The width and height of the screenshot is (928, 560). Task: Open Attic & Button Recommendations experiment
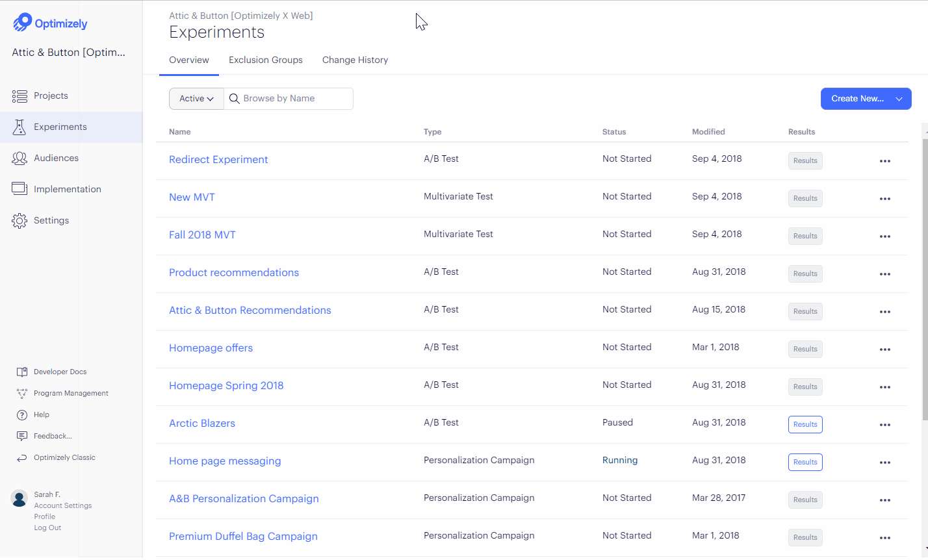pos(250,311)
